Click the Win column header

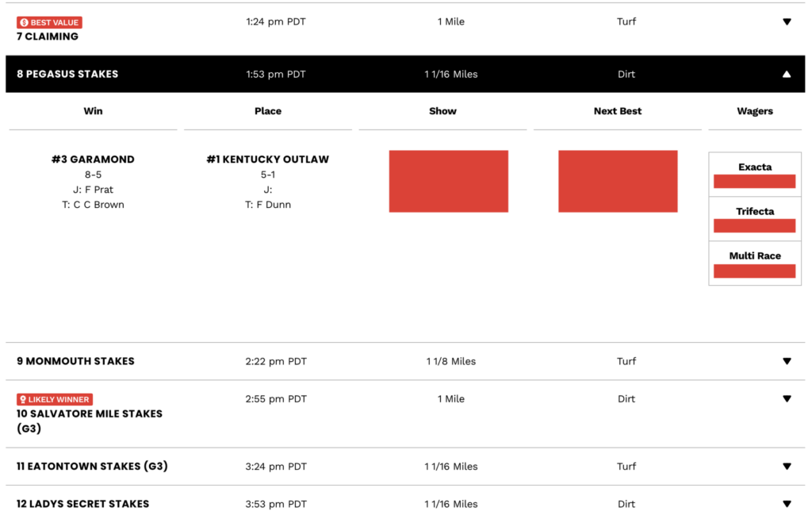coord(94,111)
